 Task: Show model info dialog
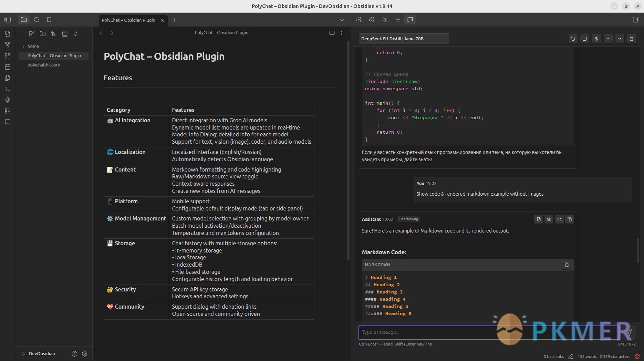573,39
